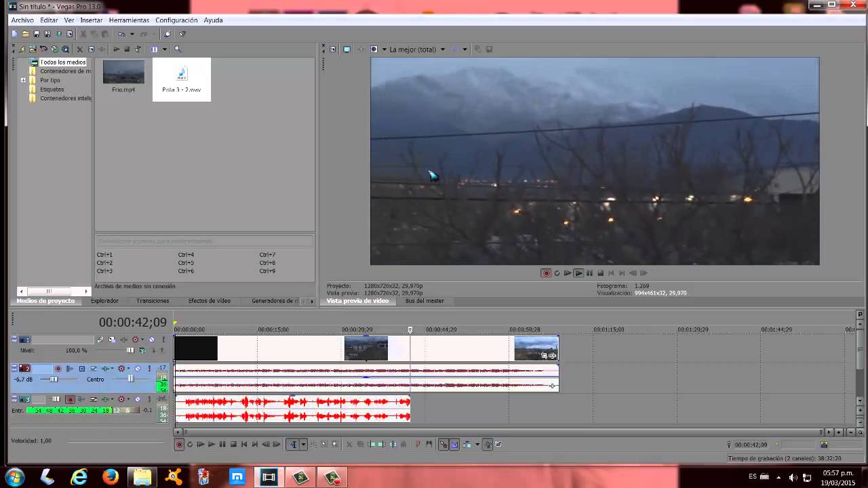Click the timeline cursor marker on the ruler
868x488 pixels.
point(410,330)
